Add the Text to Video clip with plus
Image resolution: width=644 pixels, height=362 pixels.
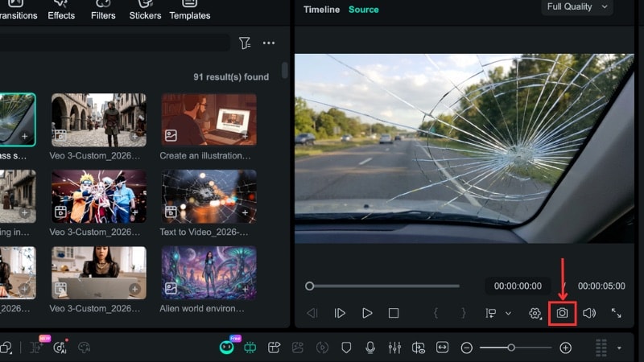245,212
